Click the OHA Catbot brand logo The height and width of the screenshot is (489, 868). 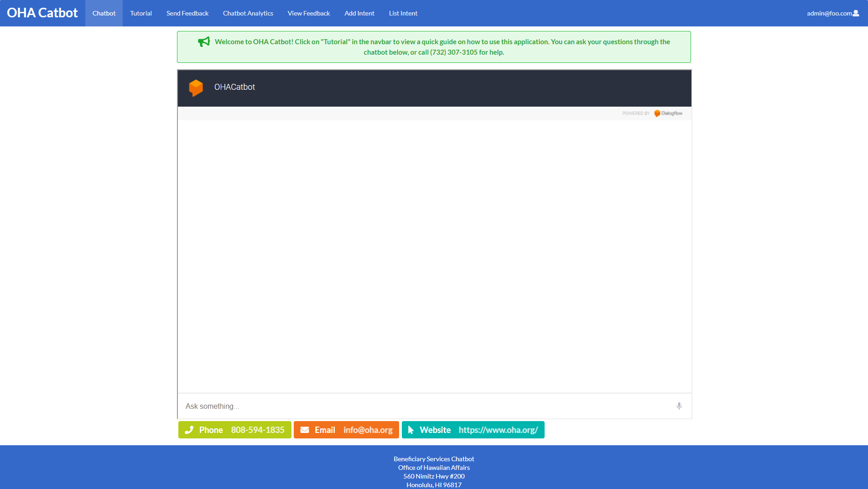(x=42, y=13)
